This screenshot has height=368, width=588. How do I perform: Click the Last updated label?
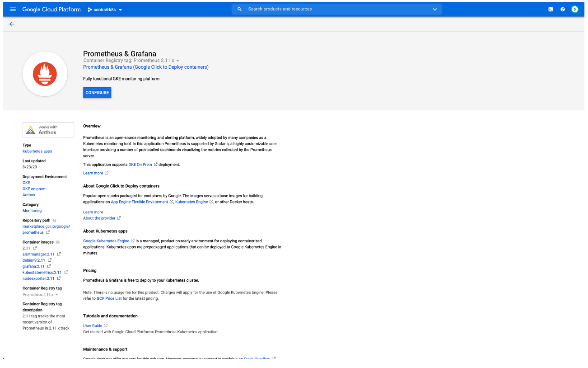pyautogui.click(x=34, y=161)
